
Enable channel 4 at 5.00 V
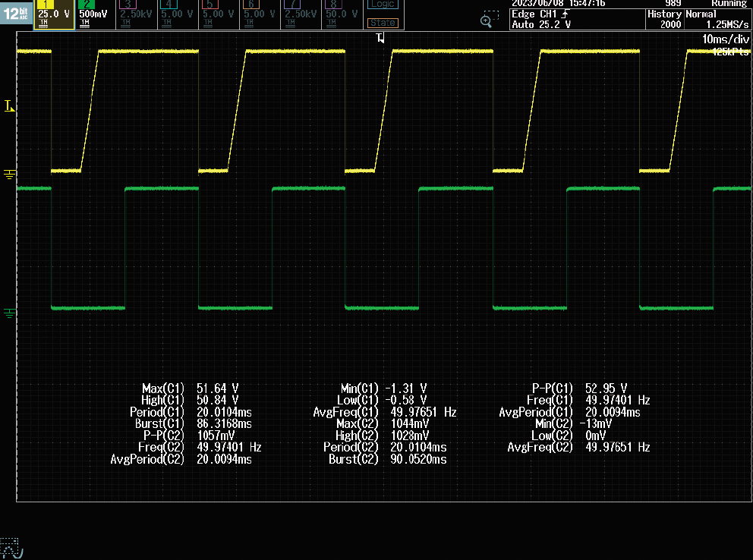[x=178, y=14]
